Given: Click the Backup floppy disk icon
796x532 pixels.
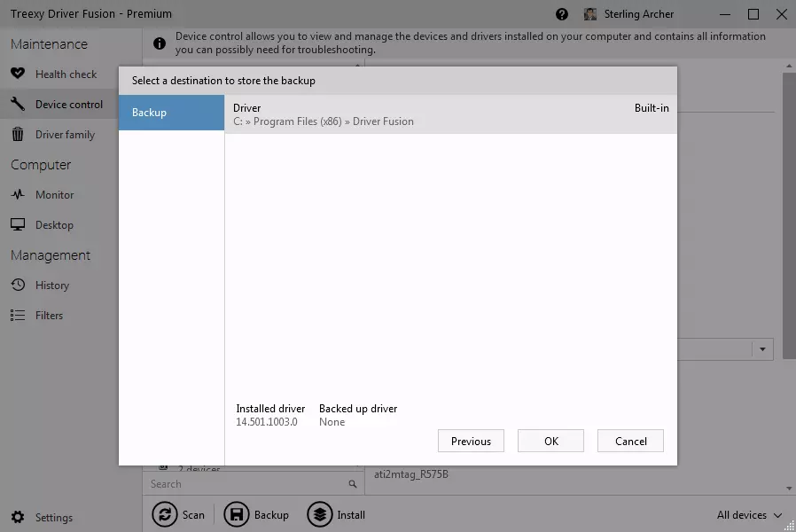Looking at the screenshot, I should pyautogui.click(x=236, y=515).
